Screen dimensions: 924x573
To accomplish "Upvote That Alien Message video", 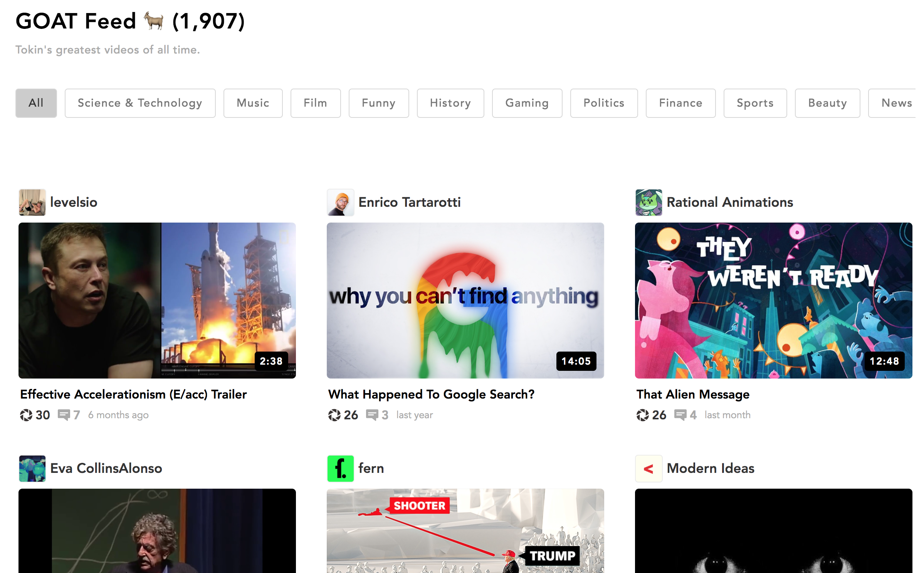I will point(643,415).
